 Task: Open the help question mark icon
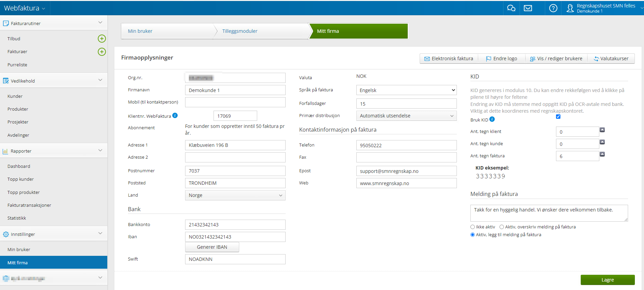(x=553, y=8)
